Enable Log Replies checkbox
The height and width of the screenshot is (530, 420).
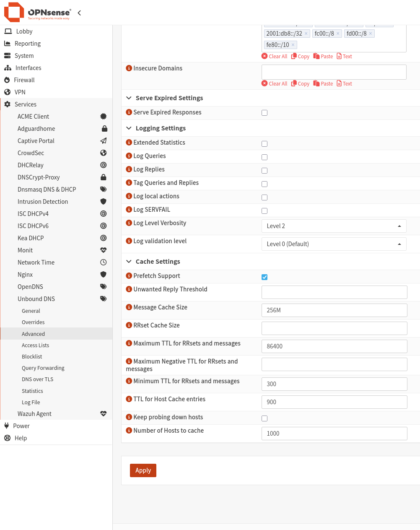click(x=264, y=171)
